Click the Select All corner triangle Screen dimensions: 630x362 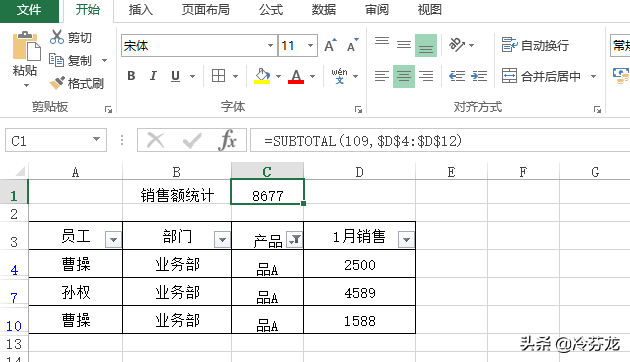pos(20,172)
